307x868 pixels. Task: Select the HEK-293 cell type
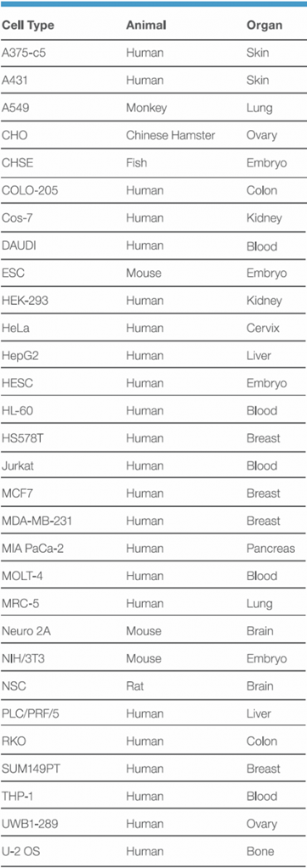(x=26, y=301)
